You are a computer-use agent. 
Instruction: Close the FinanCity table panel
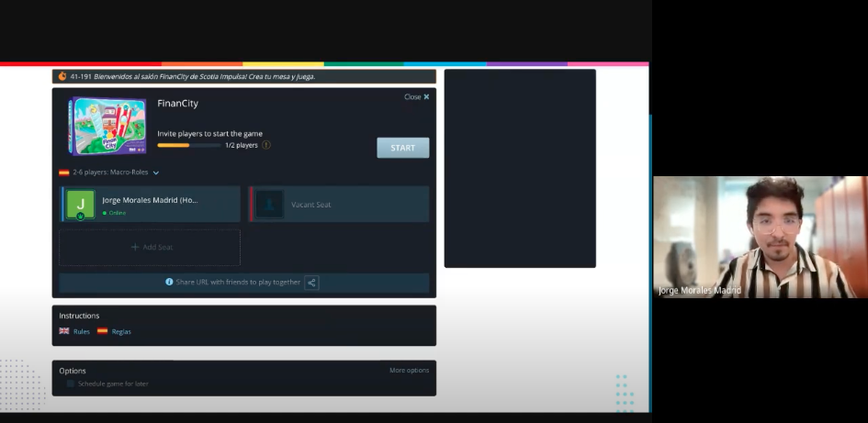click(x=416, y=96)
